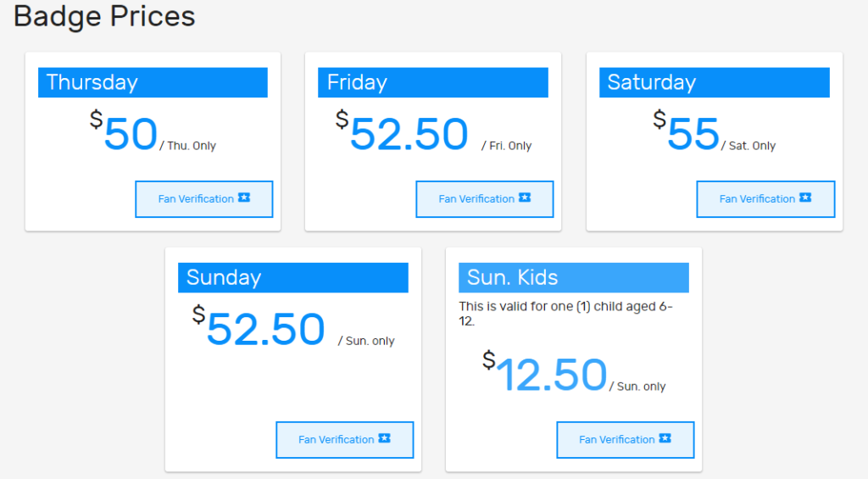
Task: Click the Thursday Fan Verification button
Action: [203, 198]
